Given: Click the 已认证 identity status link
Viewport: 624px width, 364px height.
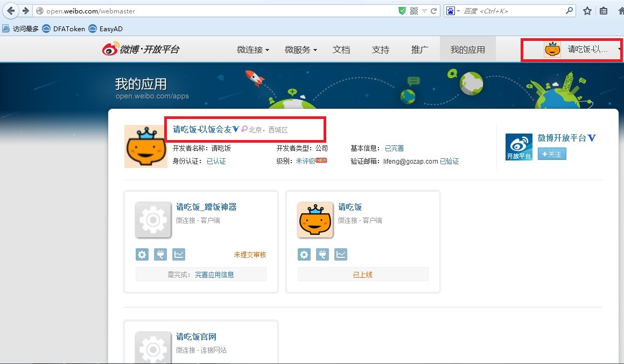Looking at the screenshot, I should click(x=216, y=161).
